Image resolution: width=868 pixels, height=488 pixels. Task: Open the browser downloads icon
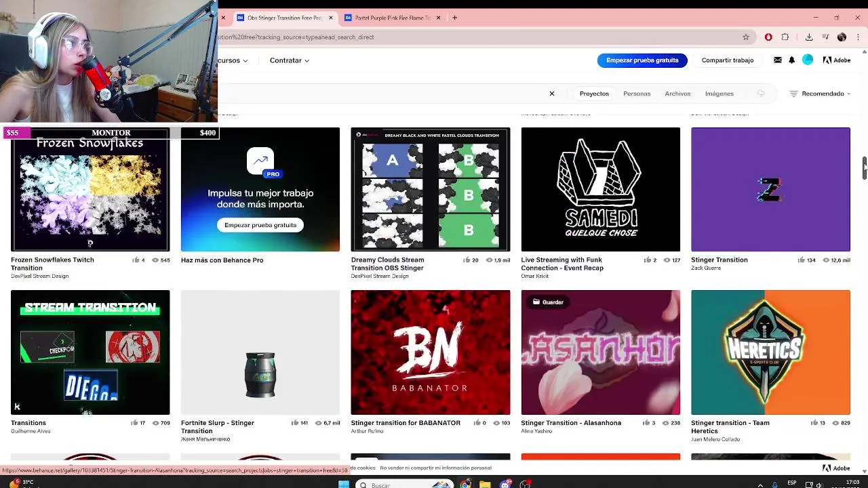point(809,37)
